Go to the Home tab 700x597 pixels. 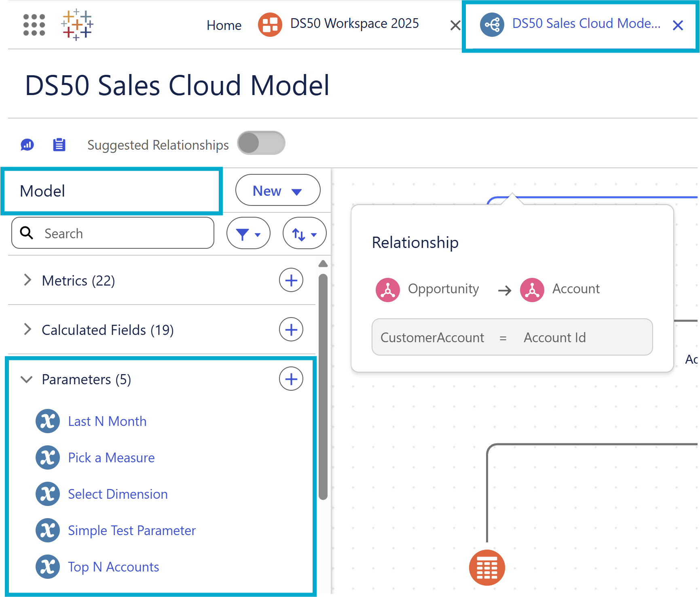(x=224, y=25)
